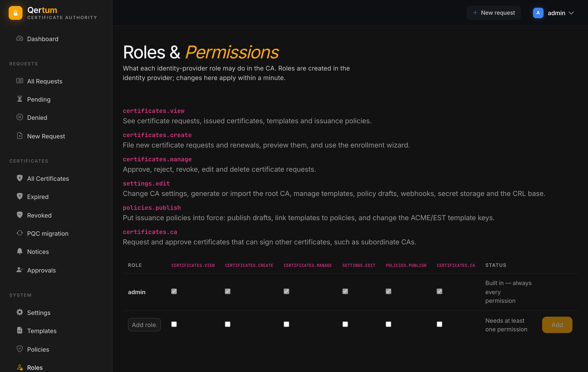Click the 'Built in — always every permission' status

(508, 292)
